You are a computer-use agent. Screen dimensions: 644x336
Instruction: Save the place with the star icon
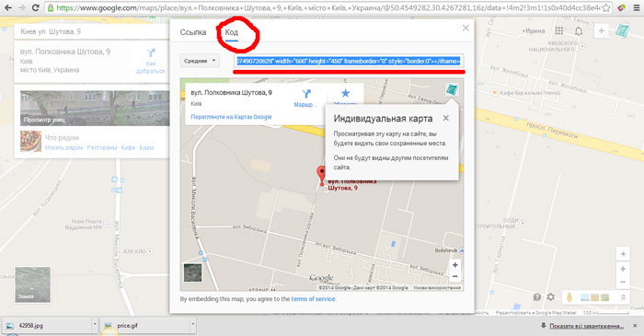(345, 93)
